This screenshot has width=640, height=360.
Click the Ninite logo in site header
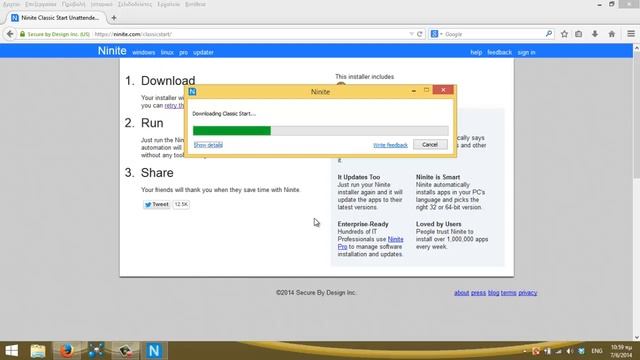pyautogui.click(x=112, y=51)
